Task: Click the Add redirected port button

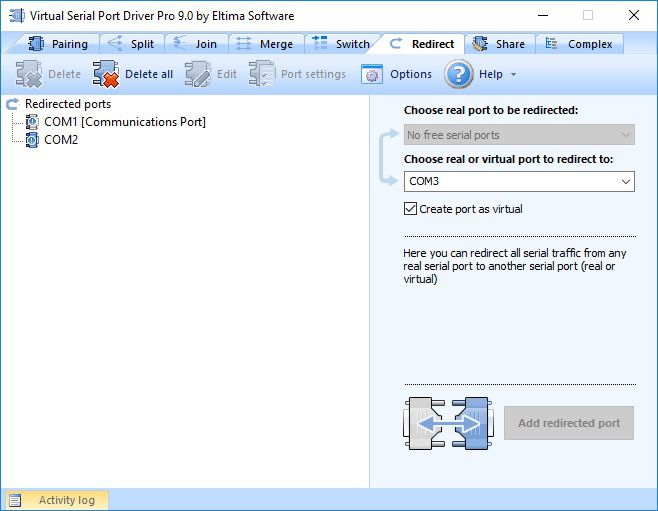Action: click(x=569, y=423)
